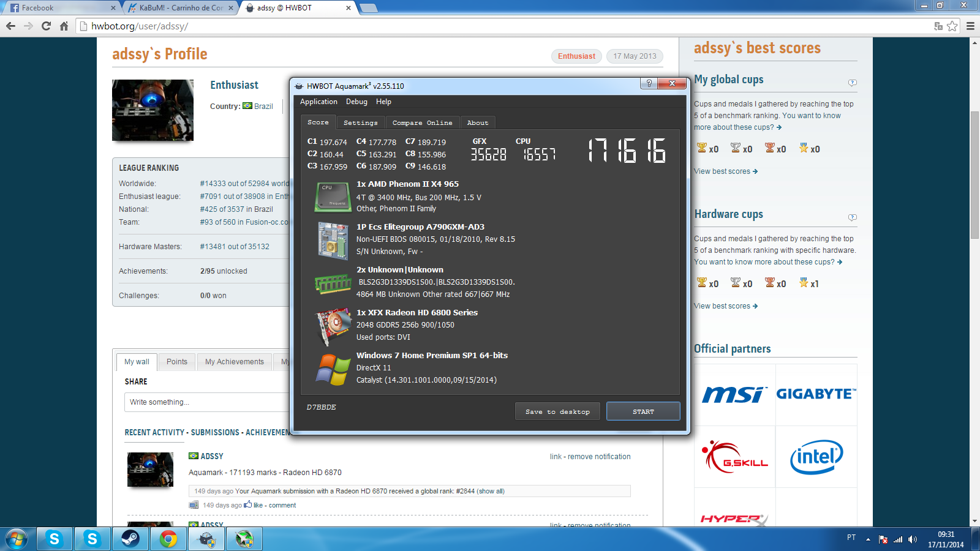Switch to Settings tab in Aquamark
The height and width of the screenshot is (551, 980).
pos(360,122)
